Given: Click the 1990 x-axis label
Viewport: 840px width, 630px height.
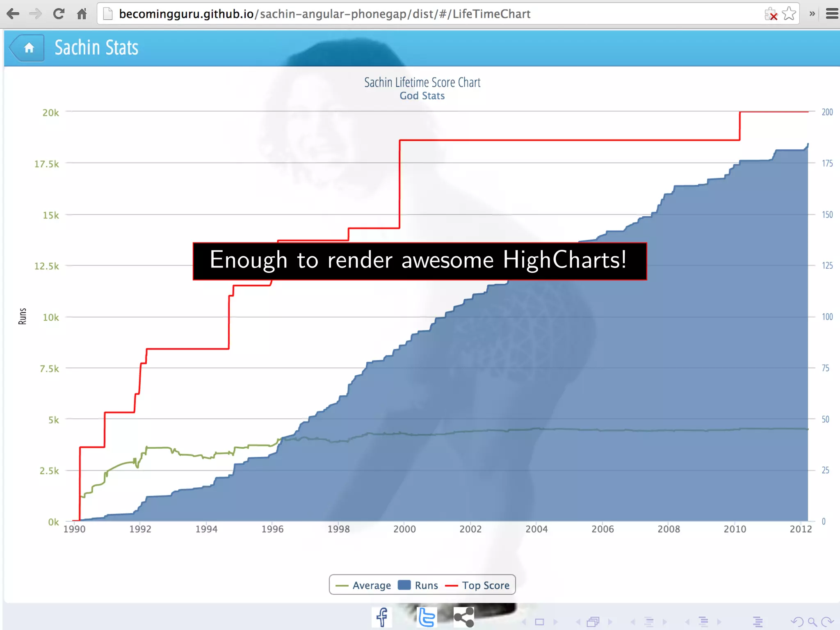Looking at the screenshot, I should tap(74, 529).
